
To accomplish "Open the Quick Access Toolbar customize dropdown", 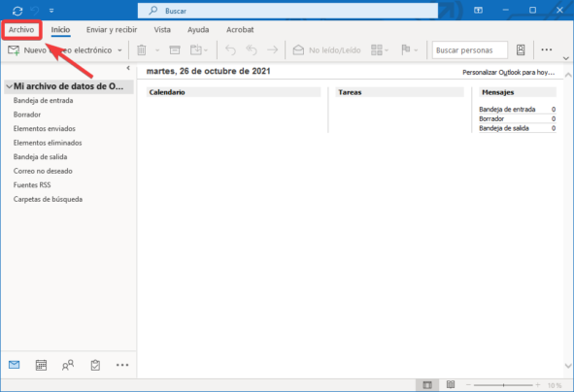I will coord(51,11).
